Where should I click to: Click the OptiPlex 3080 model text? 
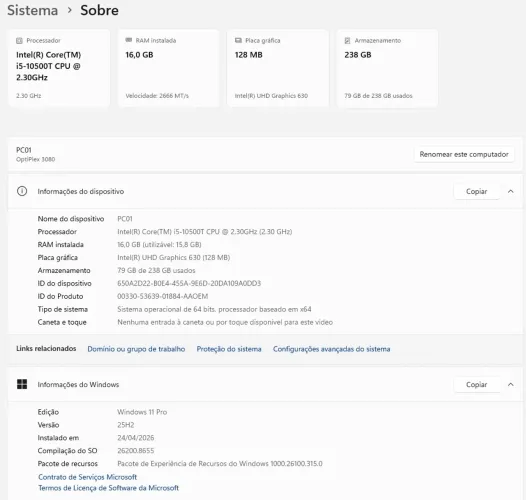36,159
